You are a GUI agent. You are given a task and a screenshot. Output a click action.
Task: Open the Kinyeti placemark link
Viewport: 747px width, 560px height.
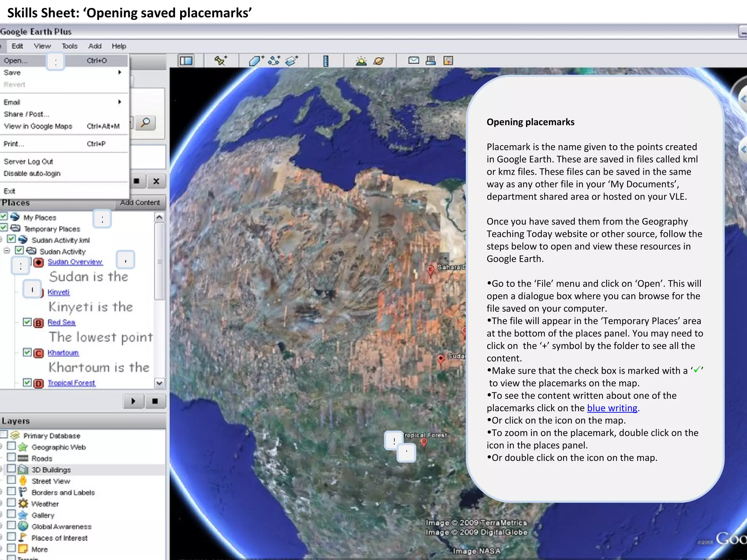(x=58, y=292)
